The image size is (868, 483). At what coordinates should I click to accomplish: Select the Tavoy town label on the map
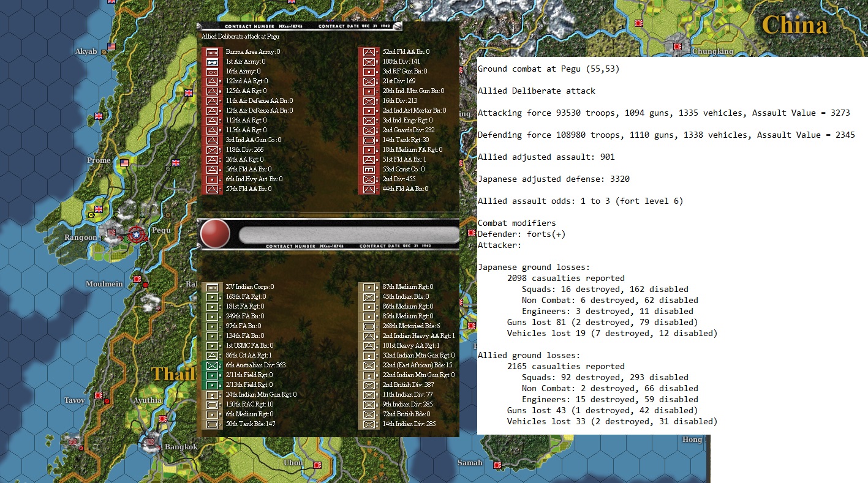pyautogui.click(x=75, y=400)
